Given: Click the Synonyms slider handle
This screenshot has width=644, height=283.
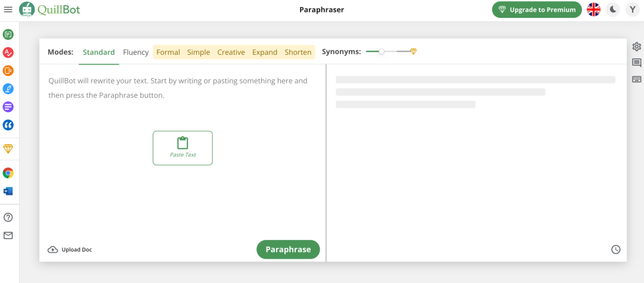Looking at the screenshot, I should [382, 52].
